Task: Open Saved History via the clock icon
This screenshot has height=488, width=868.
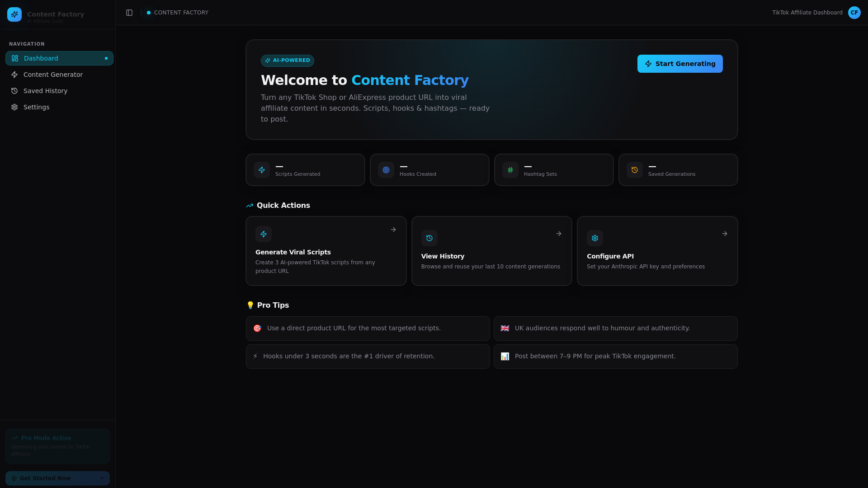Action: click(14, 91)
